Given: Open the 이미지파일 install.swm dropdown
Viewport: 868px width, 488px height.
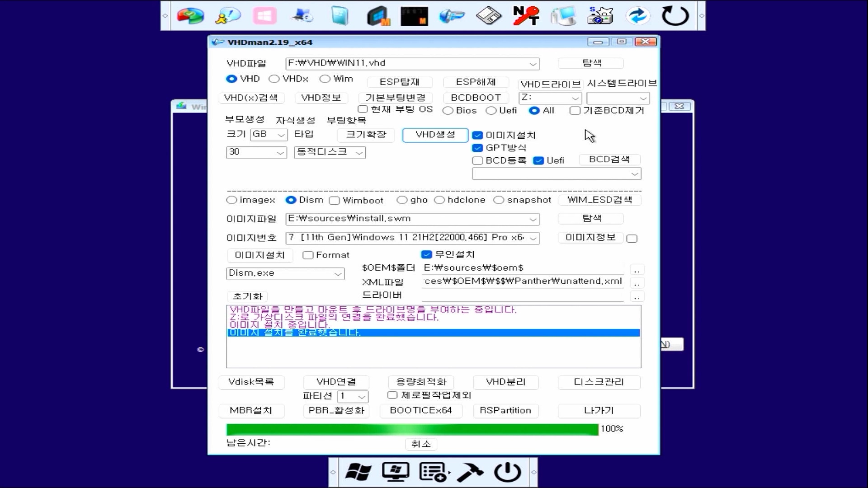Looking at the screenshot, I should [533, 219].
